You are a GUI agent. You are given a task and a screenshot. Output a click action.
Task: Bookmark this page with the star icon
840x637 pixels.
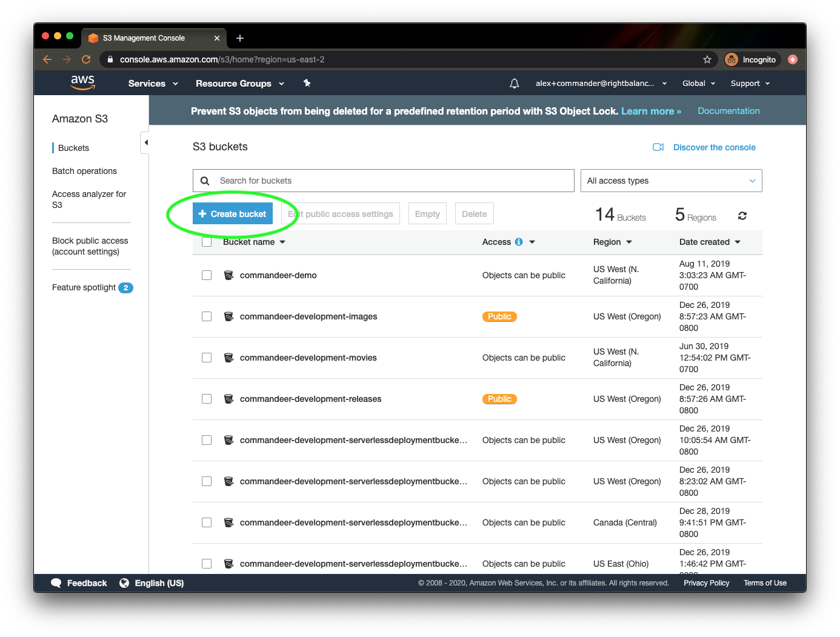coord(707,59)
